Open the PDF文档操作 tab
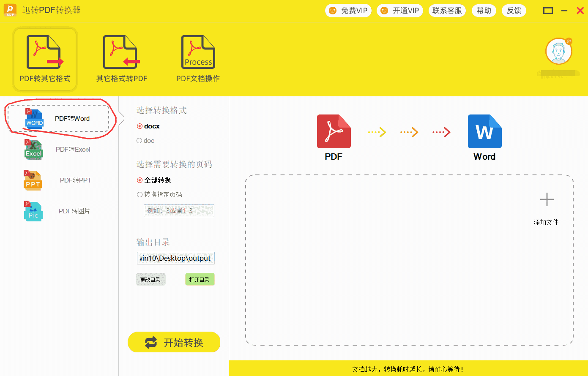588x376 pixels. (198, 58)
